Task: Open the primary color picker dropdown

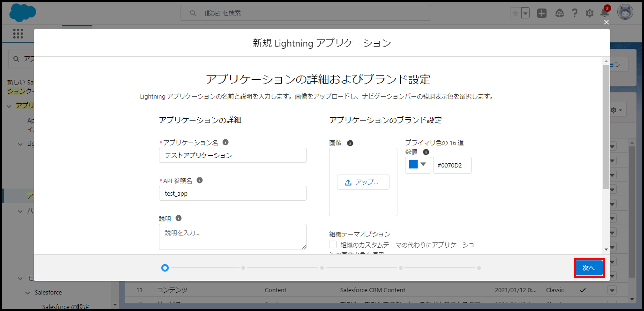Action: [x=423, y=164]
